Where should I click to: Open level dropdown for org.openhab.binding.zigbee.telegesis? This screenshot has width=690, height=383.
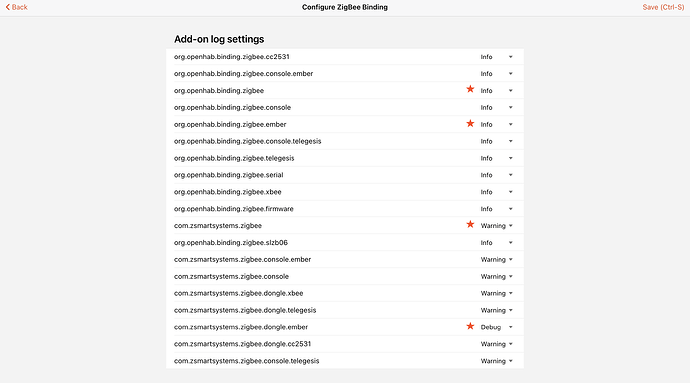click(496, 158)
